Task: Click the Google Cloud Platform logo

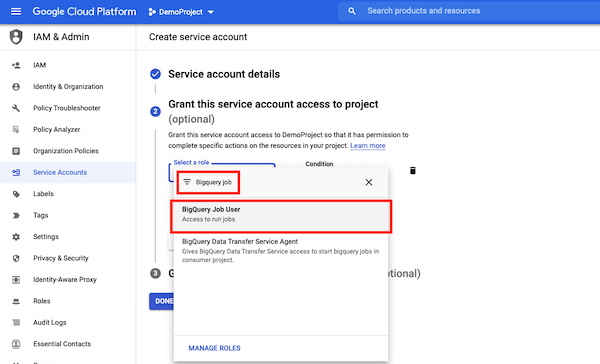Action: (84, 11)
